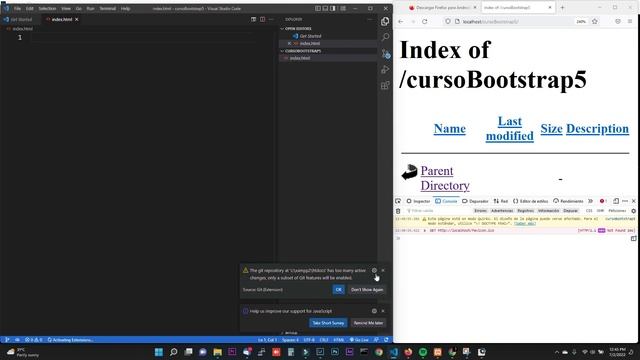This screenshot has height=360, width=640.
Task: Toggle the Depurar console filter
Action: point(570,211)
